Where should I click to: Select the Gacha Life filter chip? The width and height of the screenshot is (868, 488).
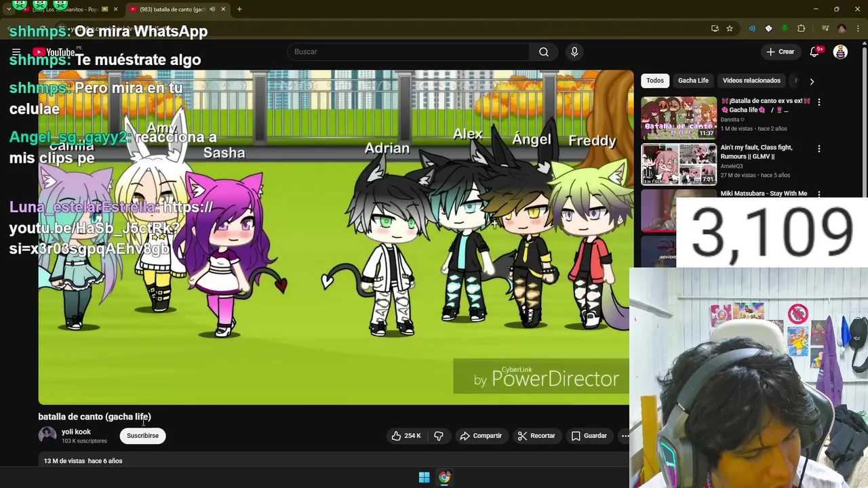pos(693,81)
